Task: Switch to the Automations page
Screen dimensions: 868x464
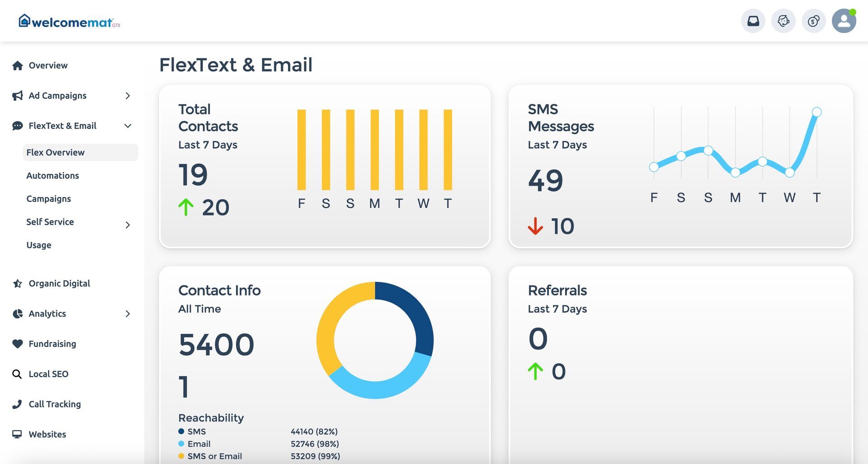Action: [x=52, y=175]
